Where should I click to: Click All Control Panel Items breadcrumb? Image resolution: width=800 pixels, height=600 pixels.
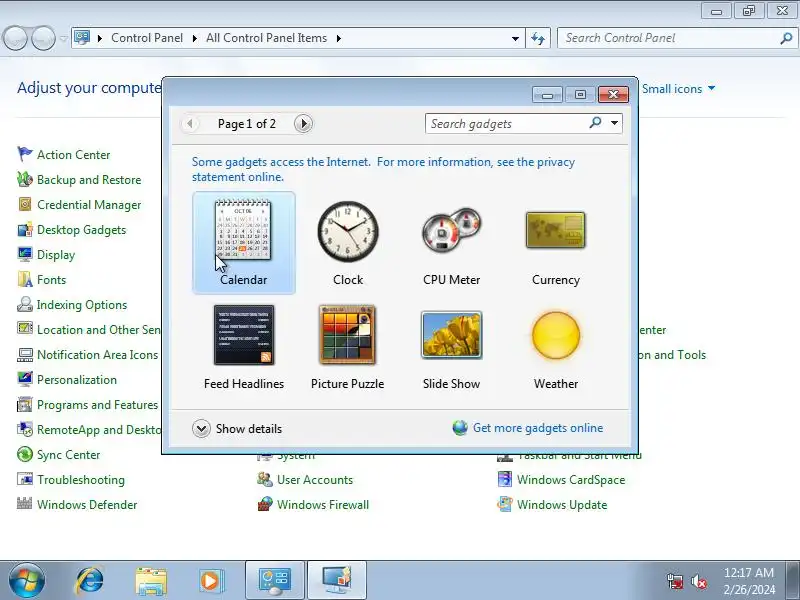pos(266,38)
